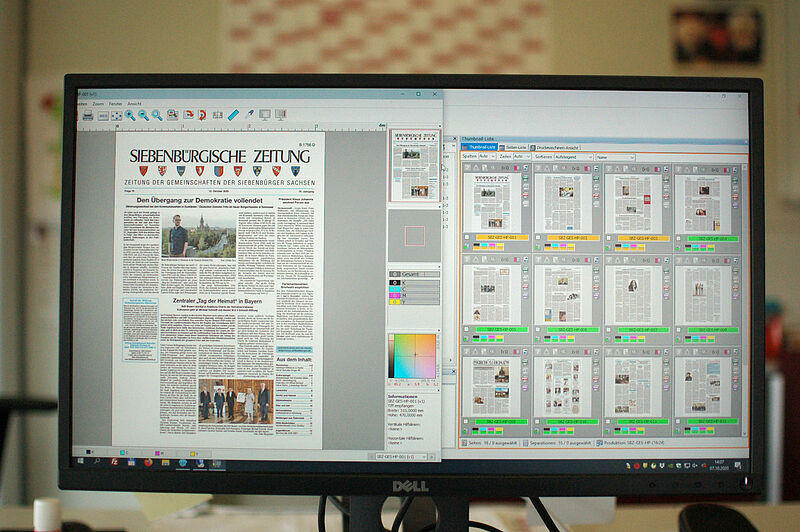Screen dimensions: 800x532
Task: Select the blue ruler measure tool
Action: point(233,115)
